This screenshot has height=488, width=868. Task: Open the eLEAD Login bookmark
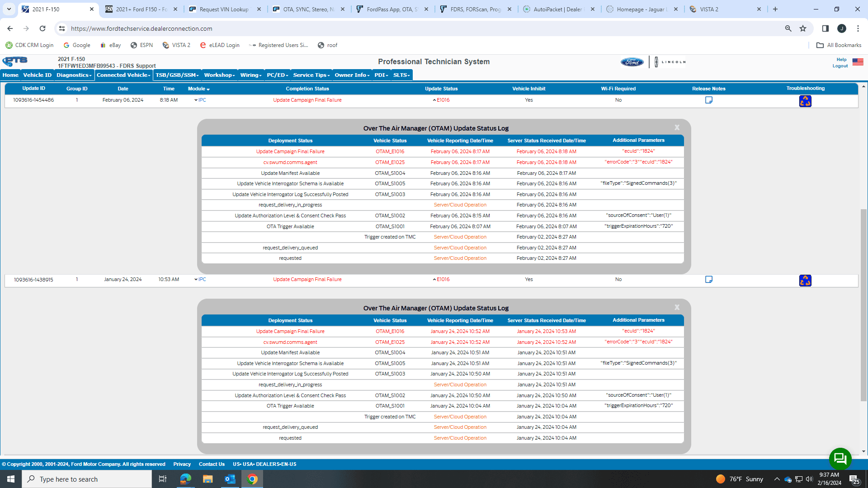[220, 45]
